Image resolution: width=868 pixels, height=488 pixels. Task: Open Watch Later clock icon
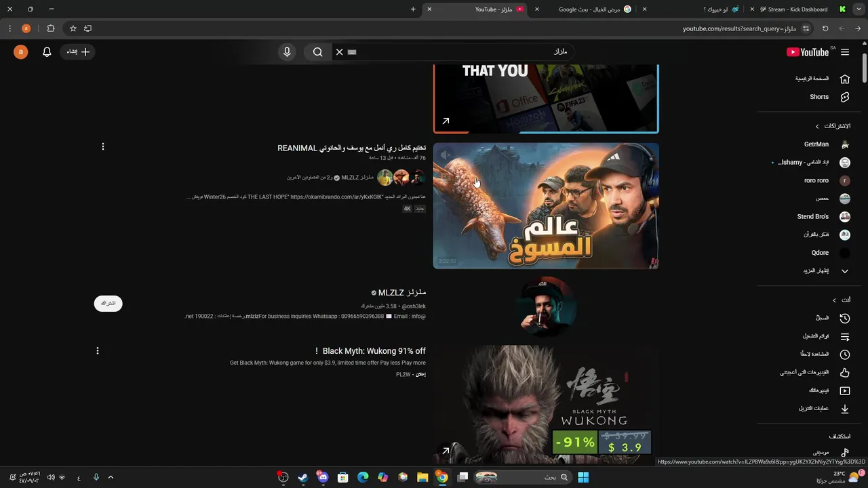[845, 354]
